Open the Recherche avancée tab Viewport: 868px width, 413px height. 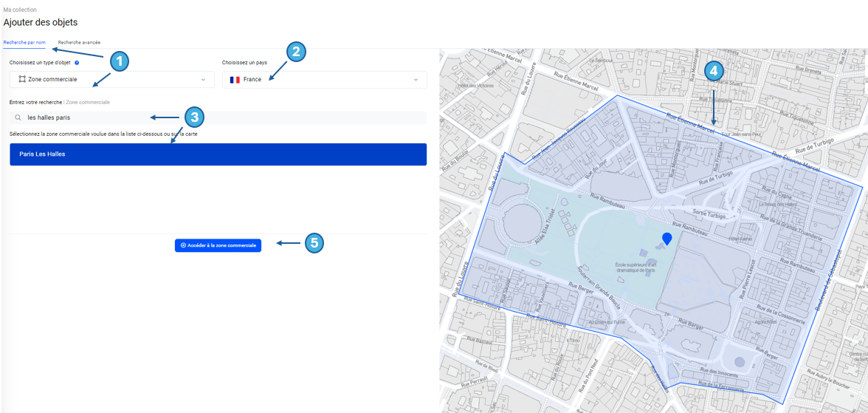tap(79, 42)
